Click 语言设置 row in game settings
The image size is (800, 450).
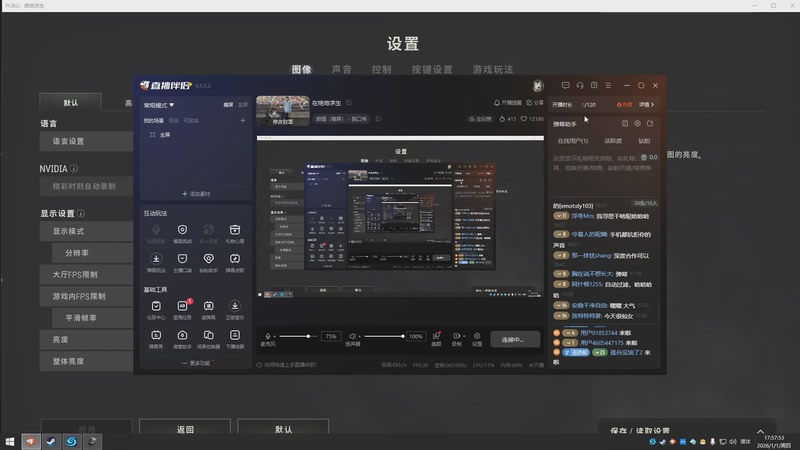[86, 141]
